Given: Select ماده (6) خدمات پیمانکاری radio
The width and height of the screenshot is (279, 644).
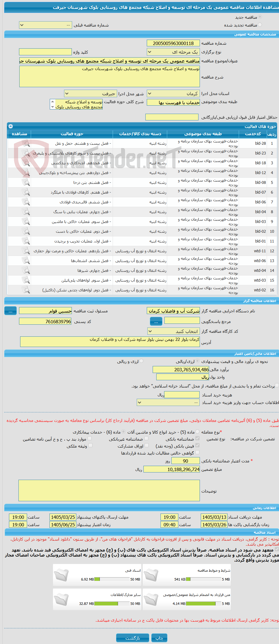Looking at the screenshot, I should pos(124,432).
